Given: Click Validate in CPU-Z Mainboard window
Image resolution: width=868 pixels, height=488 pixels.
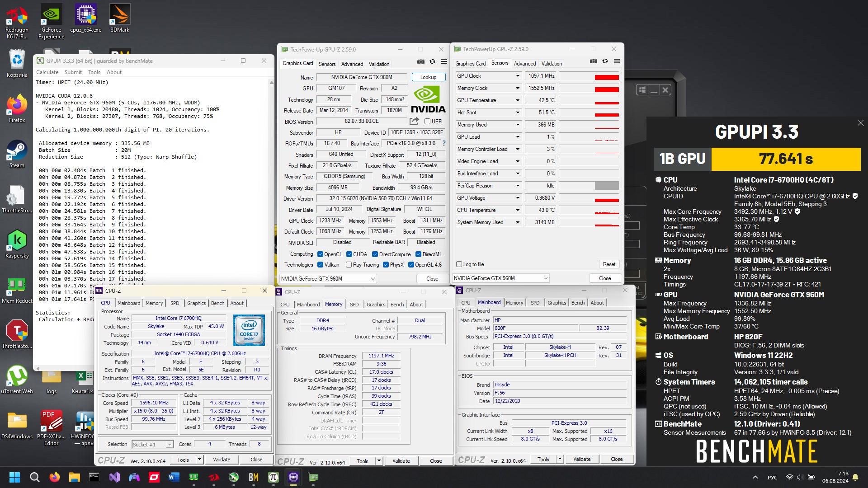Looking at the screenshot, I should click(582, 459).
